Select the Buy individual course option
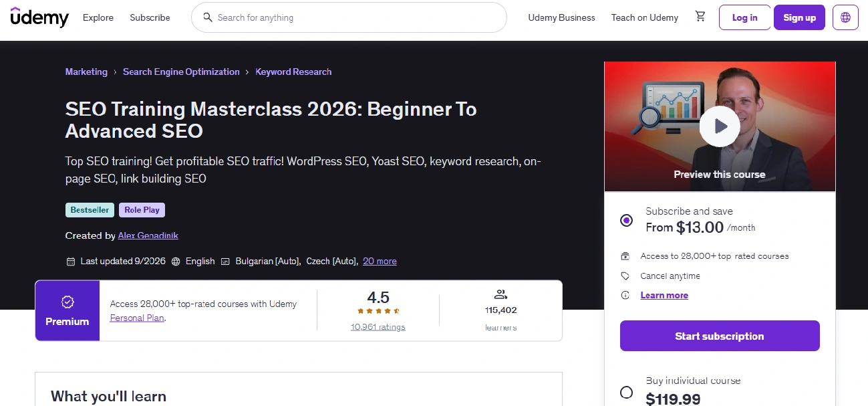This screenshot has width=868, height=406. point(626,392)
